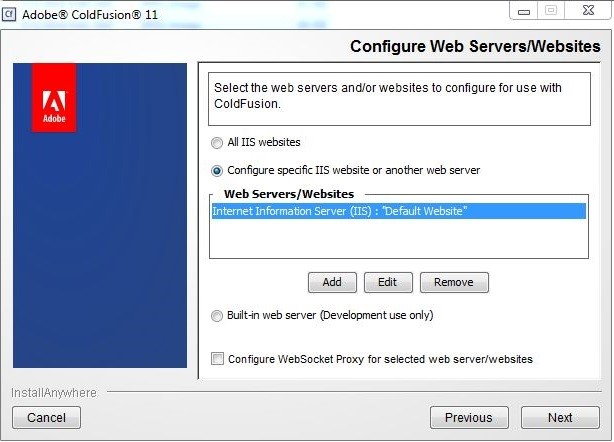Select the All IIS websites option

(217, 143)
